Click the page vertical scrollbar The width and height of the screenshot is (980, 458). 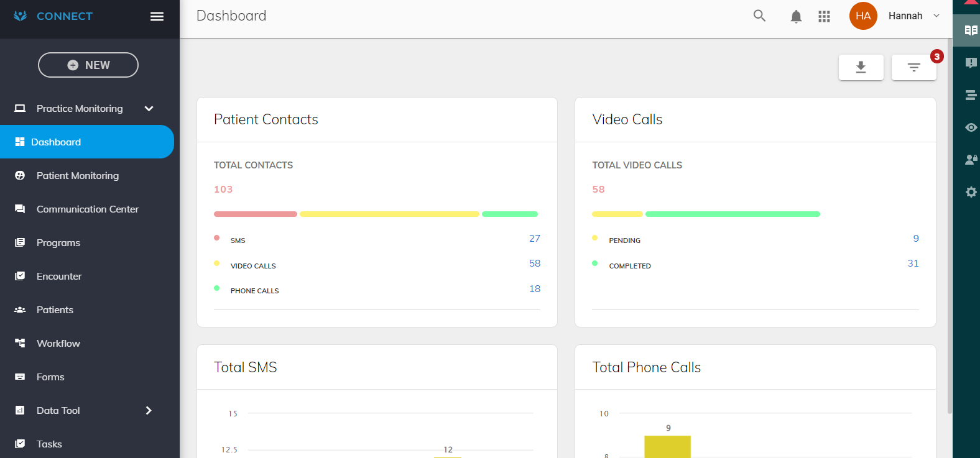pyautogui.click(x=949, y=224)
